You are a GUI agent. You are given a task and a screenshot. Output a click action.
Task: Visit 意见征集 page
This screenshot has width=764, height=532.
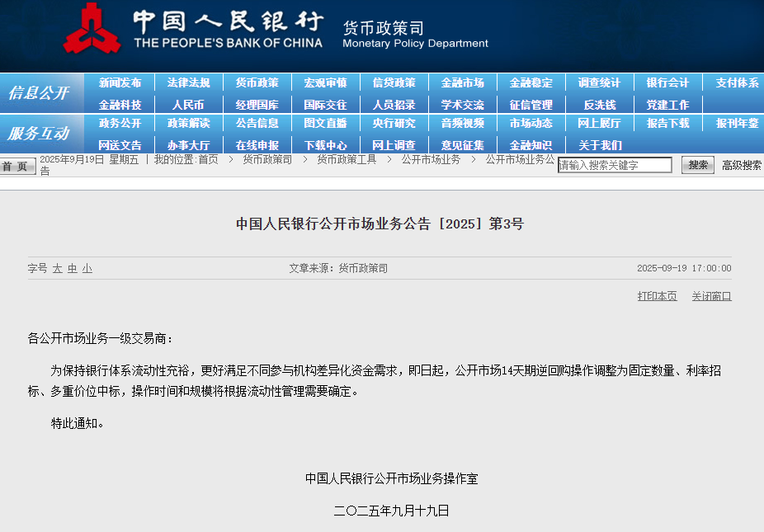(x=462, y=145)
